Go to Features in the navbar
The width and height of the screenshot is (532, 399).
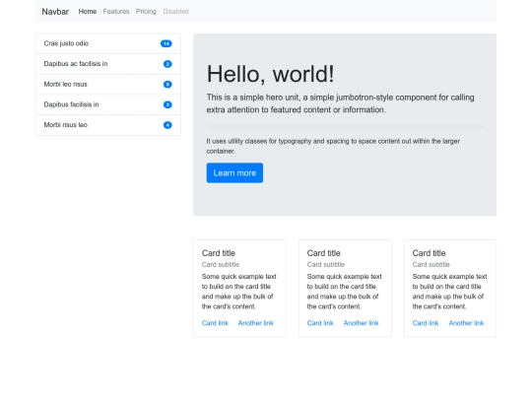coord(116,12)
